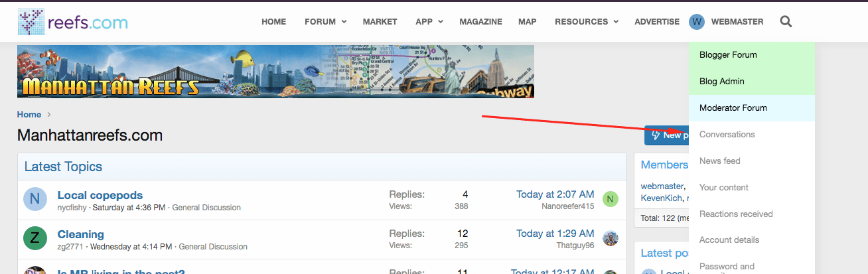The width and height of the screenshot is (868, 274).
Task: Open the 'Cleaning' topic link
Action: [80, 234]
